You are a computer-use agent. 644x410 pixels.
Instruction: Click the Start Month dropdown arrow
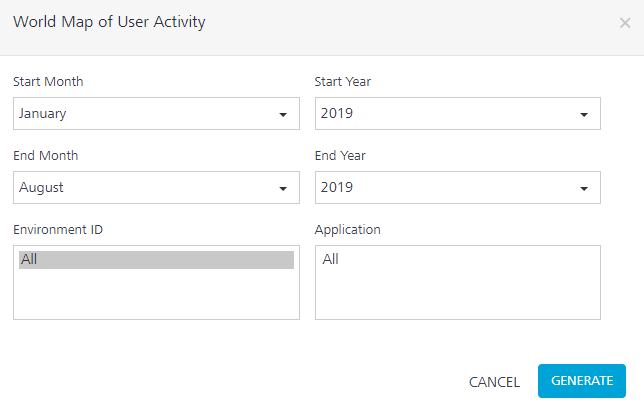pyautogui.click(x=283, y=114)
